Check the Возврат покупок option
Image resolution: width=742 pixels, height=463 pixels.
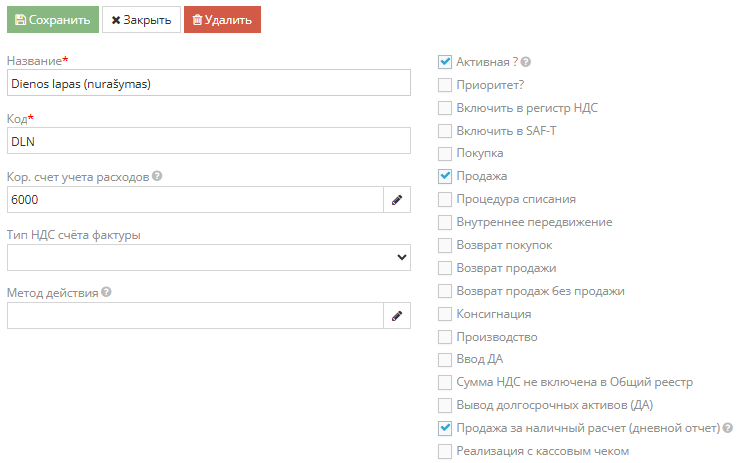pyautogui.click(x=445, y=245)
